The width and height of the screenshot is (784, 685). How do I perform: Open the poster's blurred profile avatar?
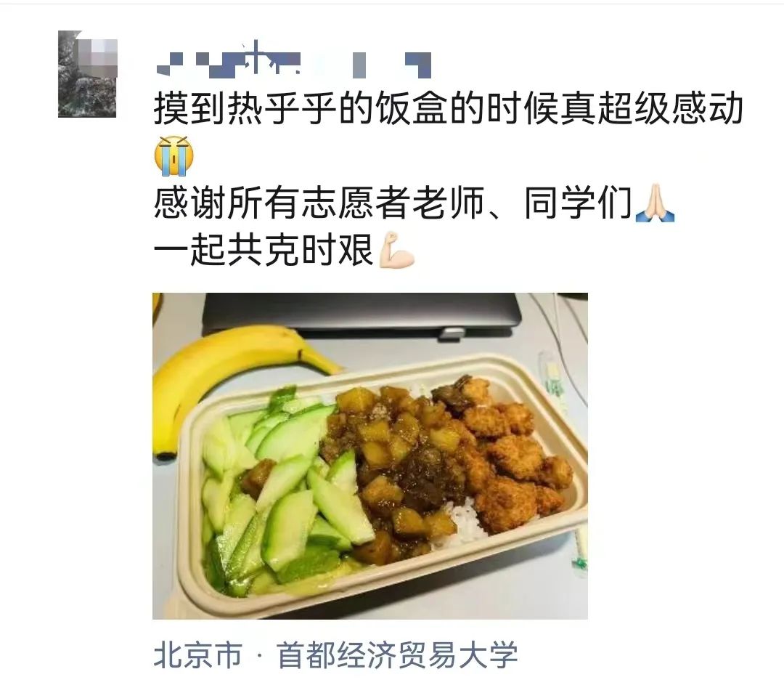[x=88, y=74]
